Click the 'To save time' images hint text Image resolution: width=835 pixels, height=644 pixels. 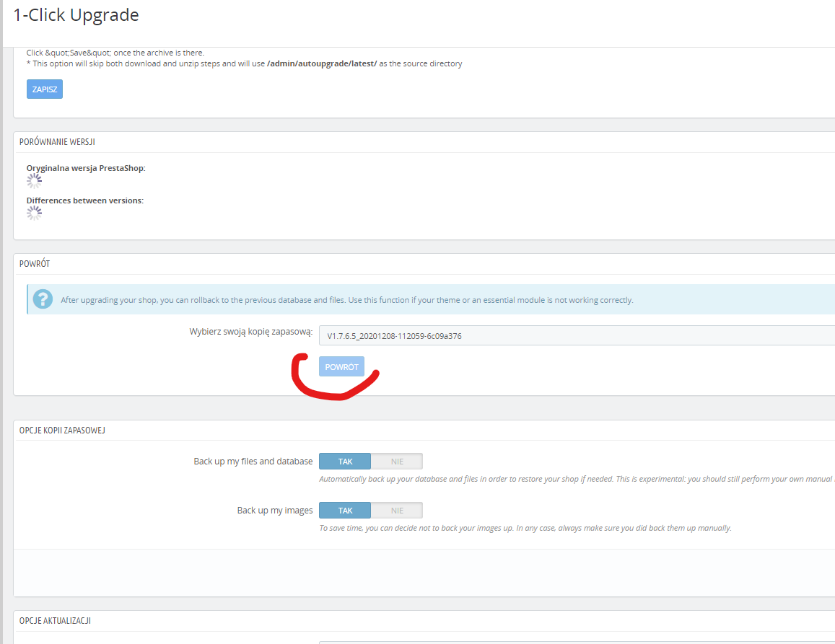coord(525,528)
